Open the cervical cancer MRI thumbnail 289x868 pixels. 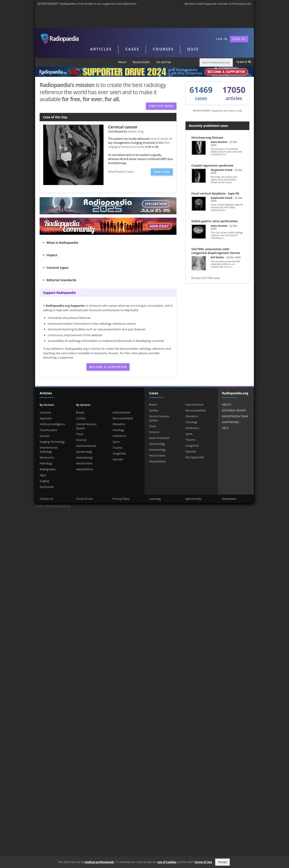[x=73, y=155]
